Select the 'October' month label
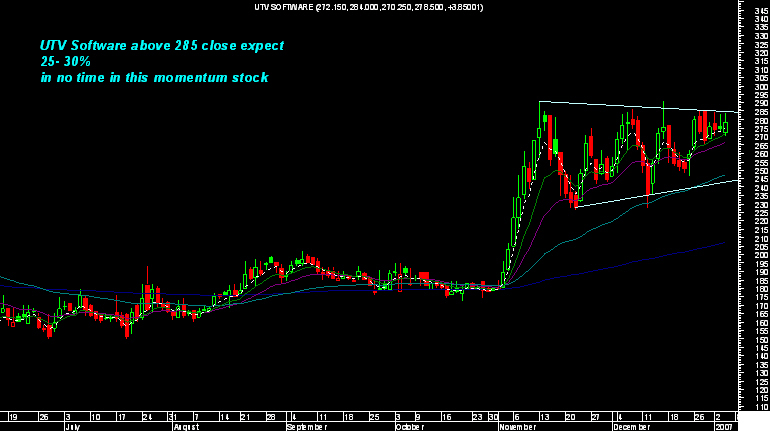Viewport: 770px width, 431px height. [410, 427]
